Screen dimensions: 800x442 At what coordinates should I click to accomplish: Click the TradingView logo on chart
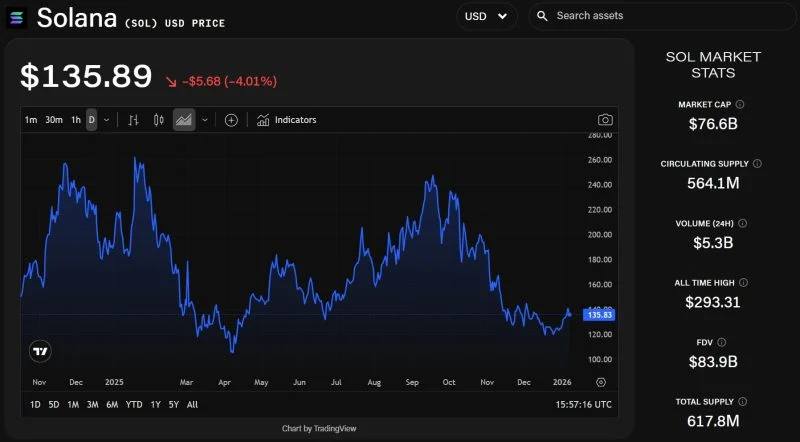(x=40, y=351)
